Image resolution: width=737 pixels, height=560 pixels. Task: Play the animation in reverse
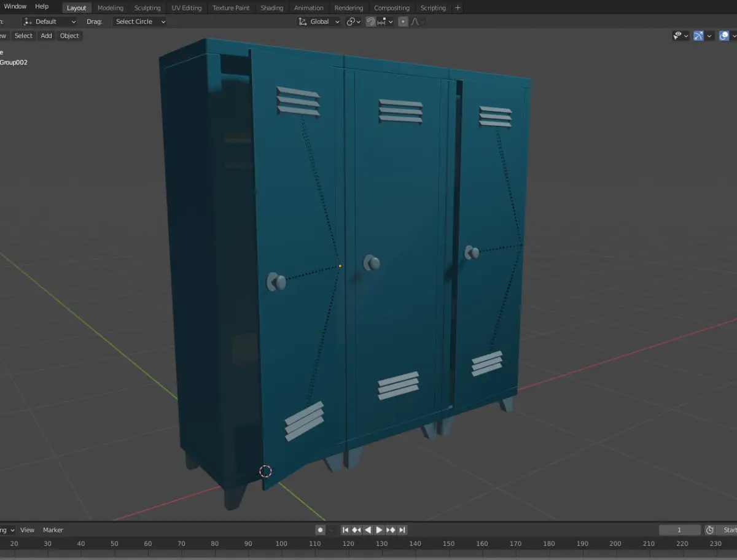pos(368,530)
